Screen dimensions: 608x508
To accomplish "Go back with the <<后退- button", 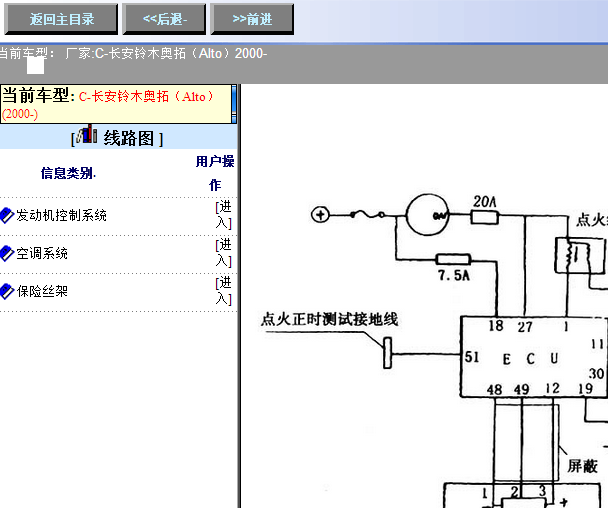I will pos(164,19).
